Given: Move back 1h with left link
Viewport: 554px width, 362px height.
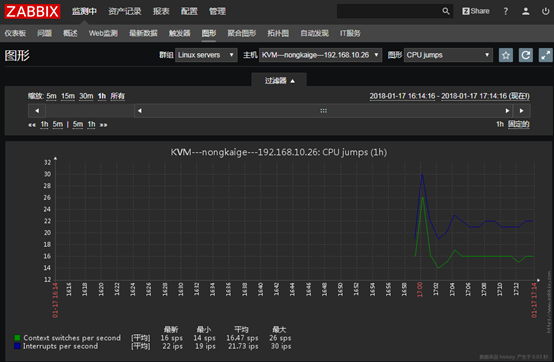Looking at the screenshot, I should [44, 124].
